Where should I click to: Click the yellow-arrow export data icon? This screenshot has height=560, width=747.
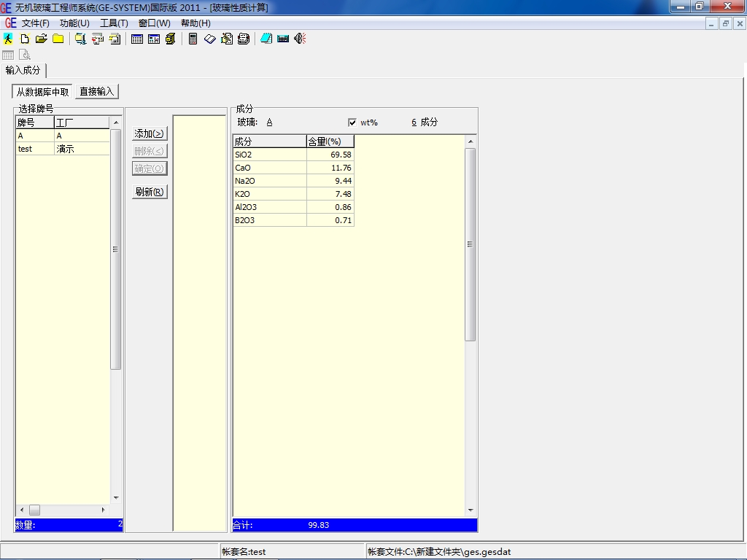(x=115, y=39)
